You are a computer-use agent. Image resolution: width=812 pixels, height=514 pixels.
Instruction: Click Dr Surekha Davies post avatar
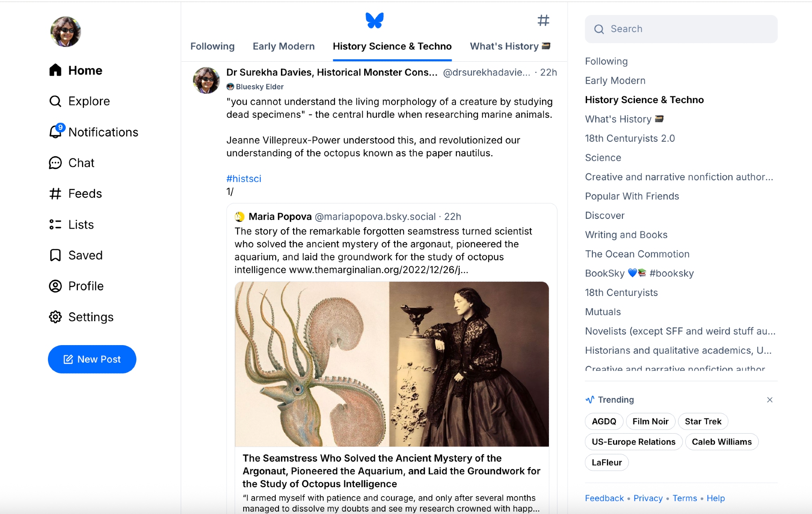pyautogui.click(x=206, y=80)
